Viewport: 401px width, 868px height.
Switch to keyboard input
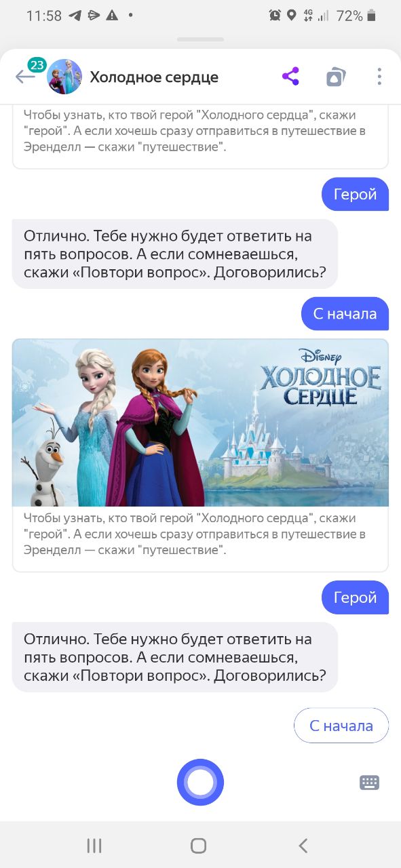pos(369,783)
